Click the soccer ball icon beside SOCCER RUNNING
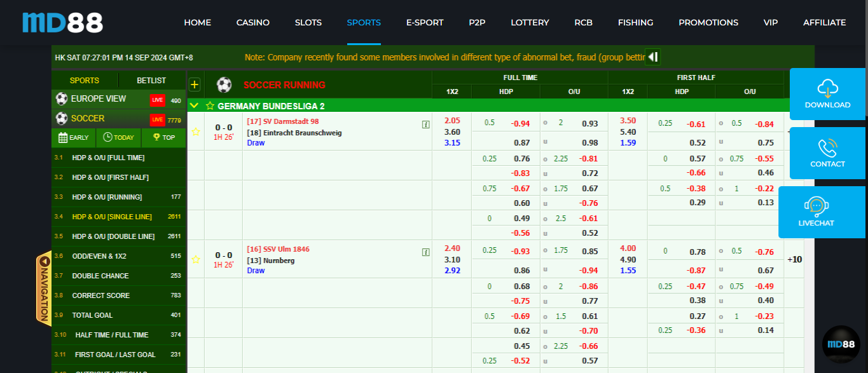The height and width of the screenshot is (373, 868). click(224, 85)
